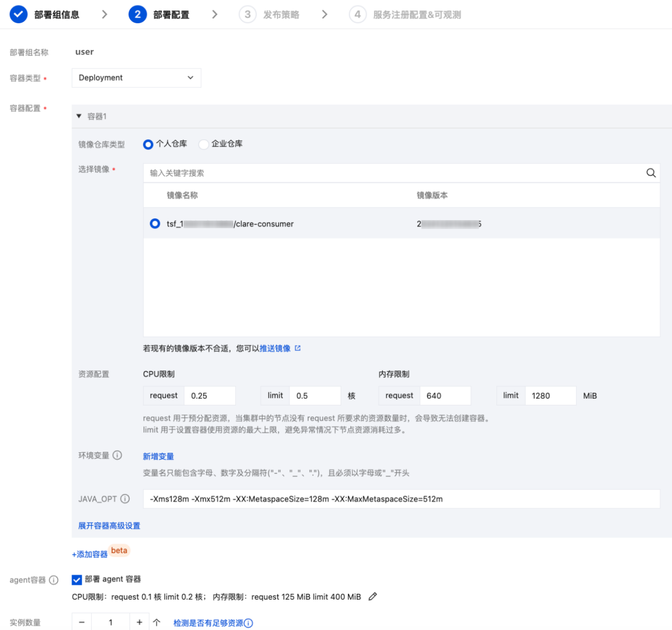Click the JAVA_OPT input field
672x630 pixels.
(401, 499)
